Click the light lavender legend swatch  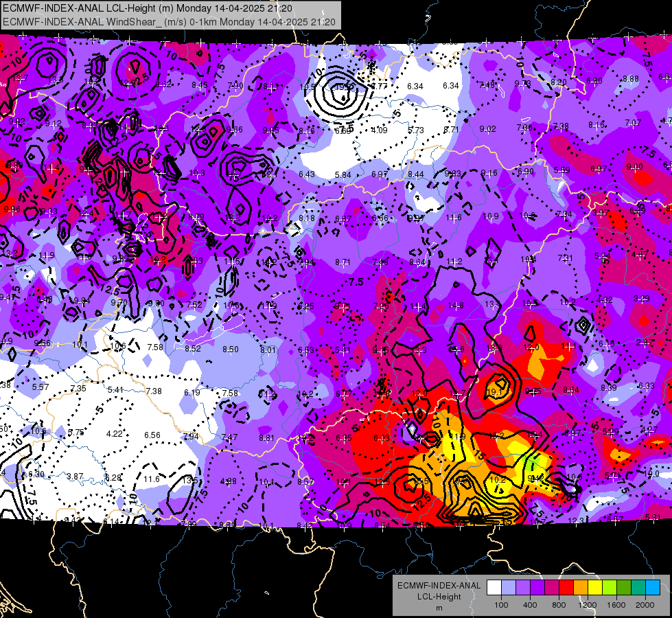[x=509, y=588]
